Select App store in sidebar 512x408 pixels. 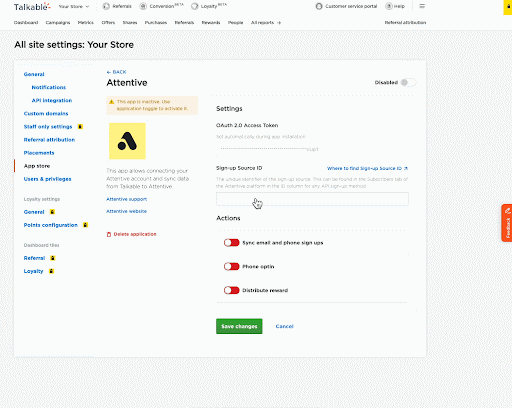tap(37, 166)
